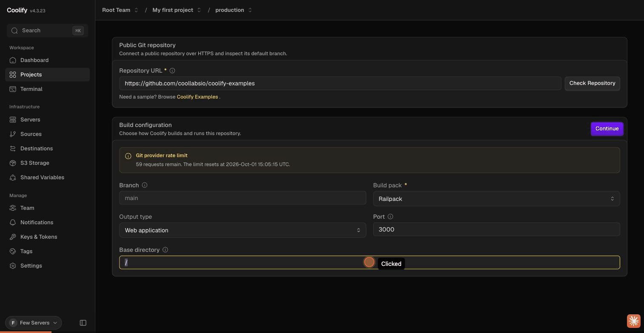Show info tooltip for Repository URL
This screenshot has width=644, height=333.
click(172, 71)
